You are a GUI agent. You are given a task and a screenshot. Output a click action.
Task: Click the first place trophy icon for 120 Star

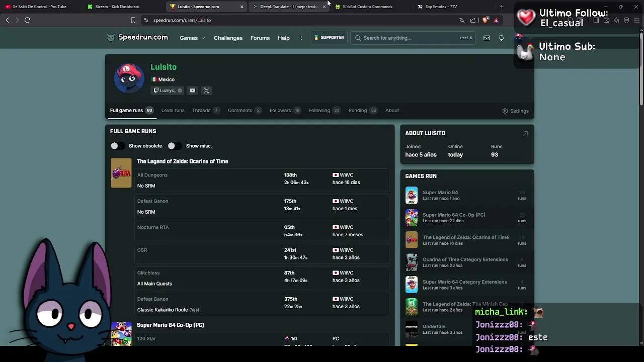287,339
